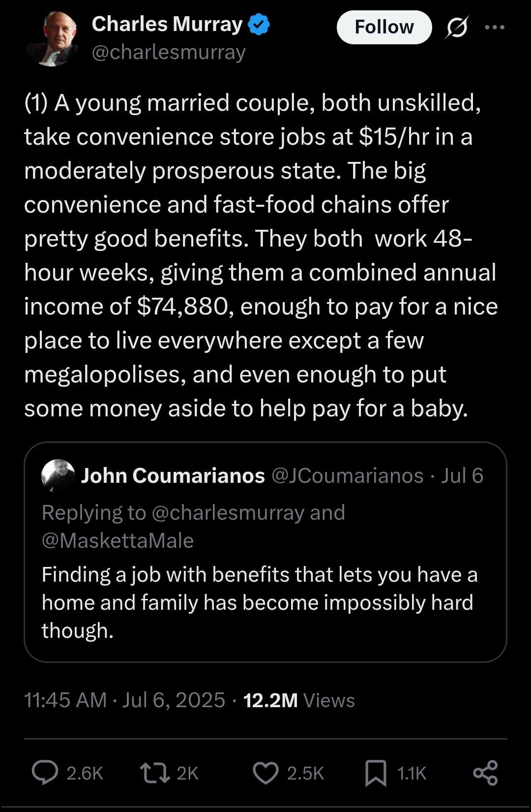This screenshot has height=812, width=531.
Task: Click the Charles Murray display name
Action: tap(167, 24)
